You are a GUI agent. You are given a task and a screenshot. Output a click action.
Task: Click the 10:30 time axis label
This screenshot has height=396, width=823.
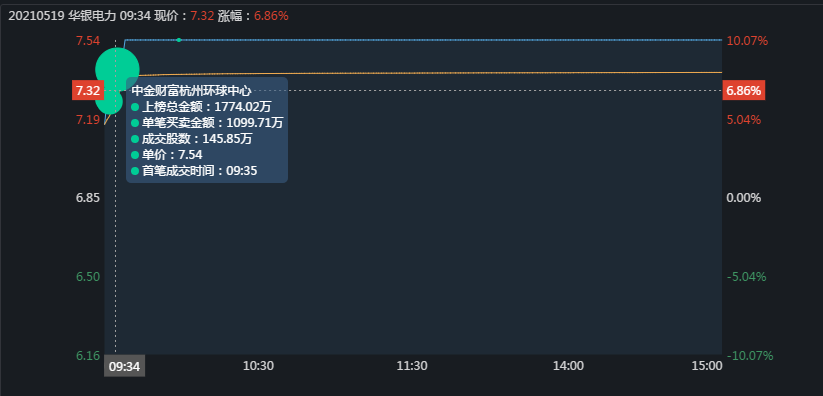tap(258, 366)
